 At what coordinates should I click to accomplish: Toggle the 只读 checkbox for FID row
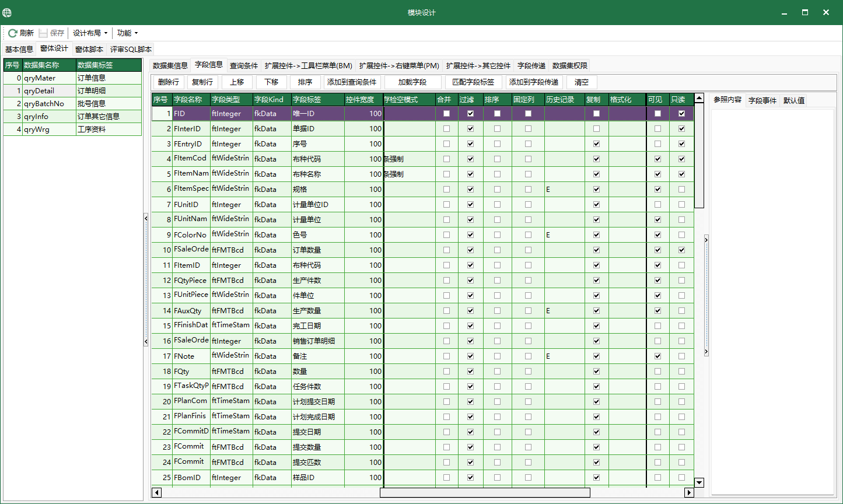coord(681,114)
